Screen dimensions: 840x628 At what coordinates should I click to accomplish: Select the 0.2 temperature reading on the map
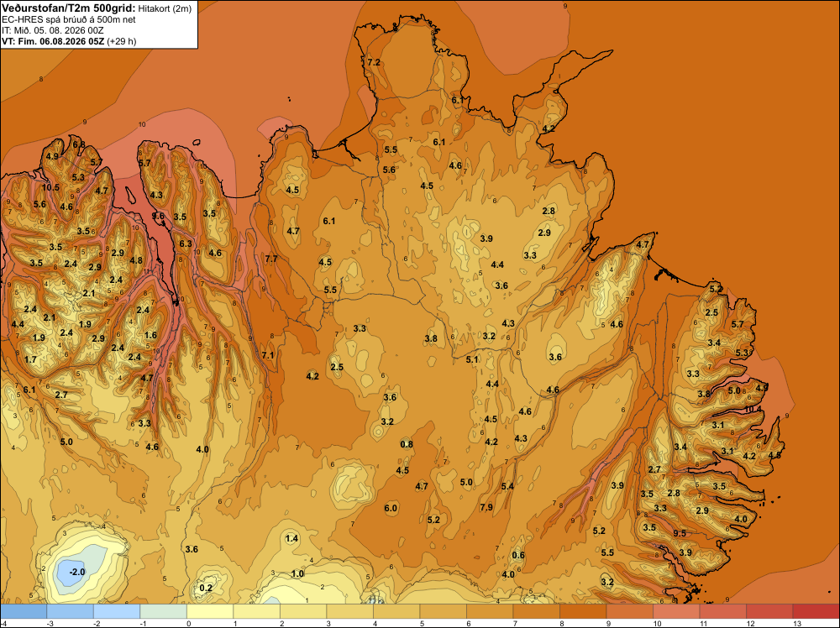click(206, 588)
